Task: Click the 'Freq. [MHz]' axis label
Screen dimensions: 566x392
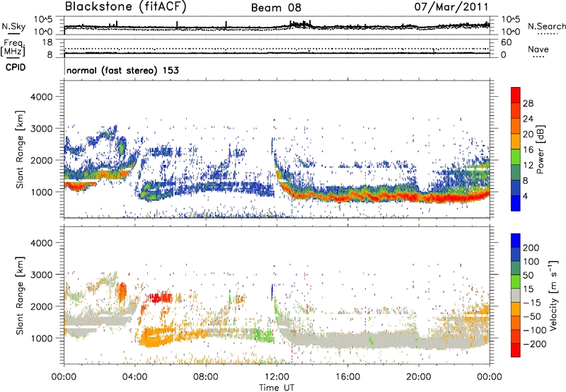Action: (x=13, y=47)
